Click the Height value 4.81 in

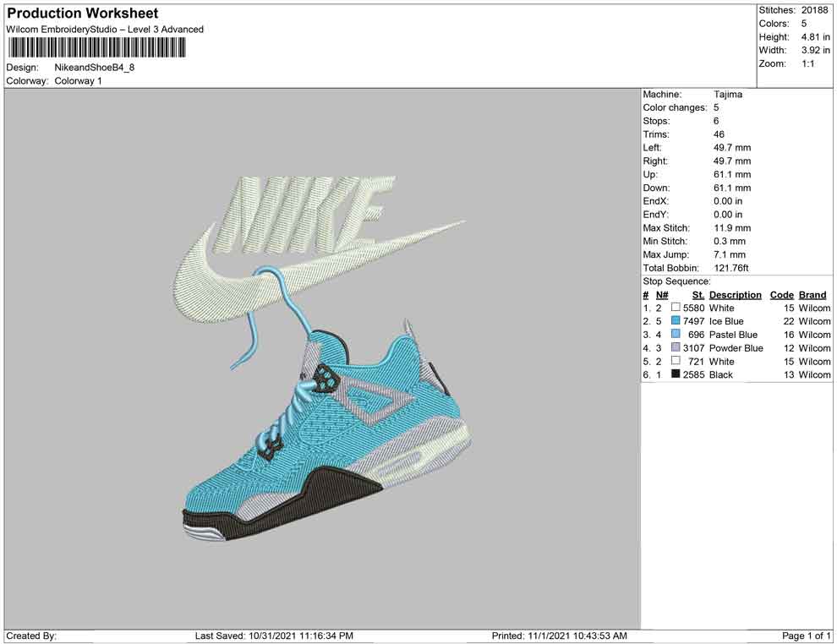click(815, 37)
